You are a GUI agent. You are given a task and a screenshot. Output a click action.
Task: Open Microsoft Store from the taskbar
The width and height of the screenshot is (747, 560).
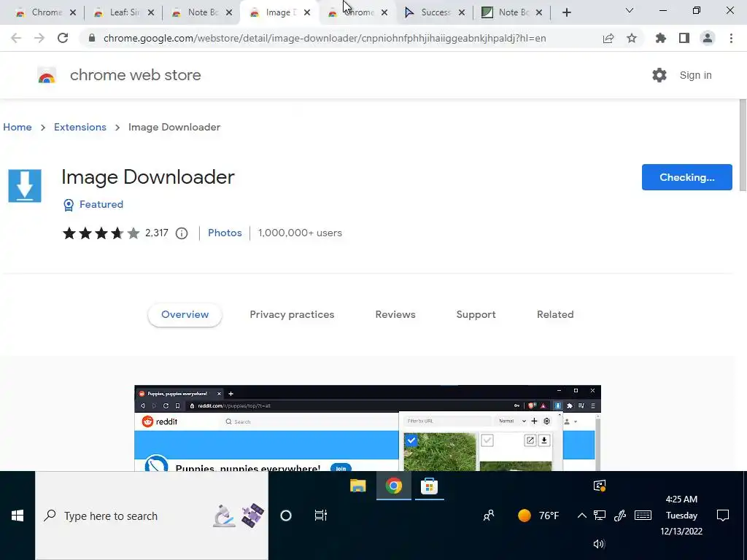429,486
